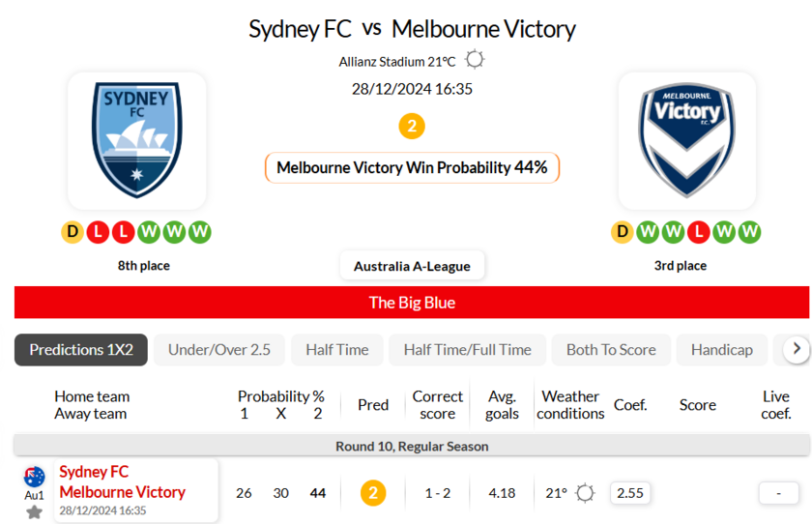
Task: Toggle the favorite star for this match
Action: (x=35, y=511)
